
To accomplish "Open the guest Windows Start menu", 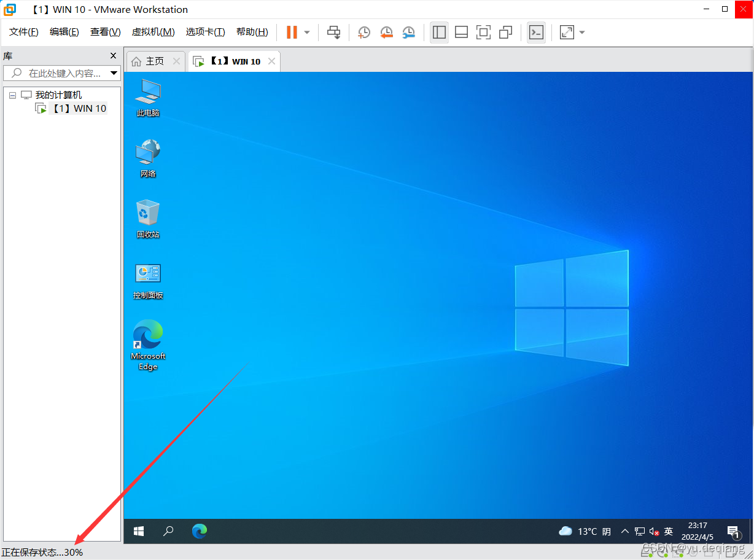I will tap(139, 531).
